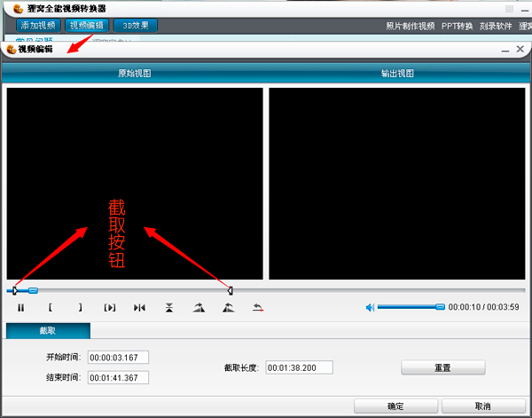
Task: Click 添加视频 in main window
Action: [38, 26]
